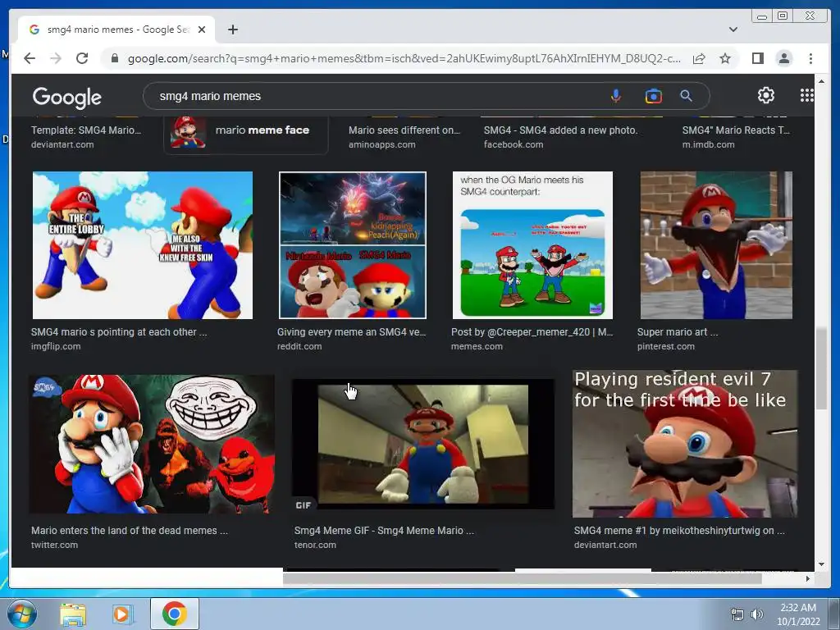Go back with the browser back arrow
Screen dimensions: 840x630
pos(30,58)
